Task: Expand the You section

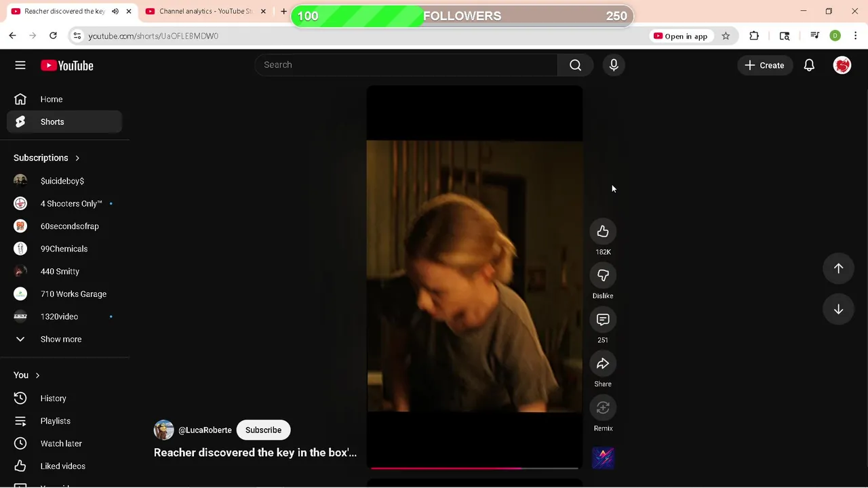Action: click(x=27, y=375)
